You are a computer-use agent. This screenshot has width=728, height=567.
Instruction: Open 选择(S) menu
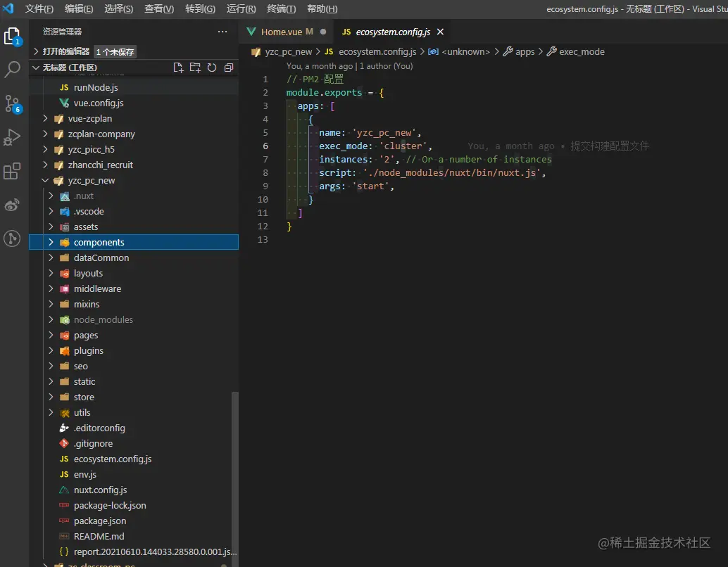[119, 9]
